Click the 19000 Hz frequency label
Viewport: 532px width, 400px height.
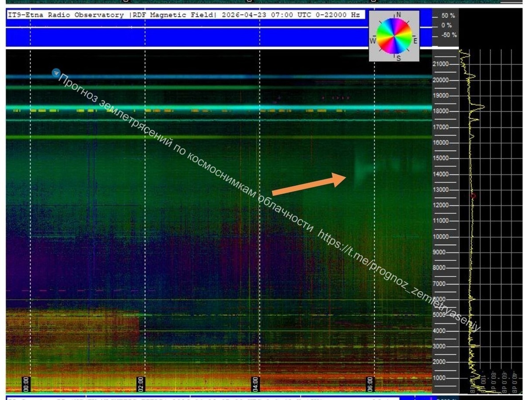point(442,96)
